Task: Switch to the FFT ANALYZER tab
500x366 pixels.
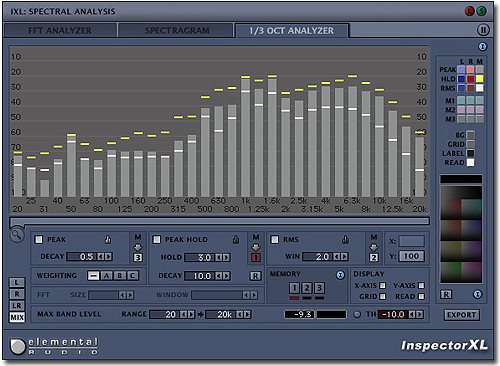Action: coord(60,31)
